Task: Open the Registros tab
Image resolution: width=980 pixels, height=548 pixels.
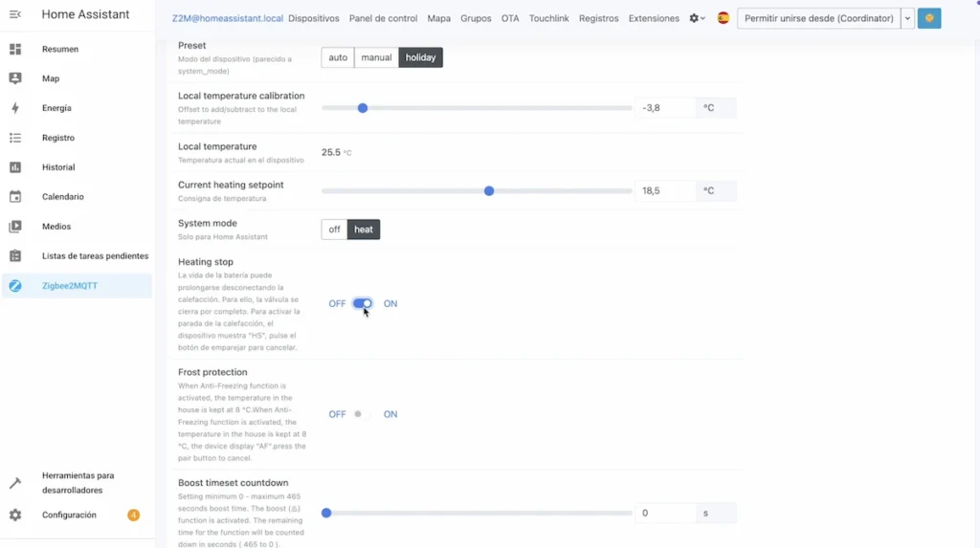Action: [x=599, y=18]
